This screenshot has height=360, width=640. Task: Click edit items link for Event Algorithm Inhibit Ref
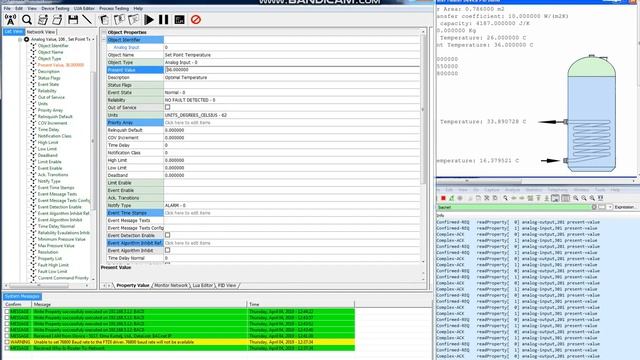pos(188,243)
